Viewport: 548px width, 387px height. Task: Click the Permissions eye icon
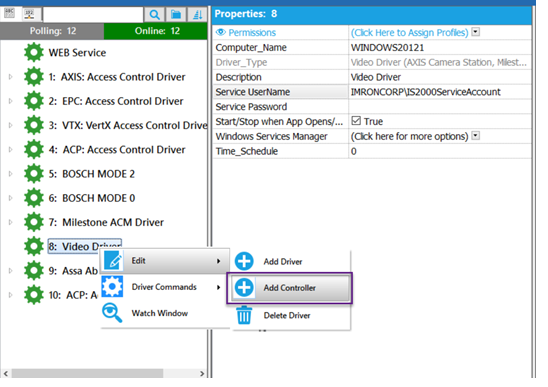click(221, 32)
